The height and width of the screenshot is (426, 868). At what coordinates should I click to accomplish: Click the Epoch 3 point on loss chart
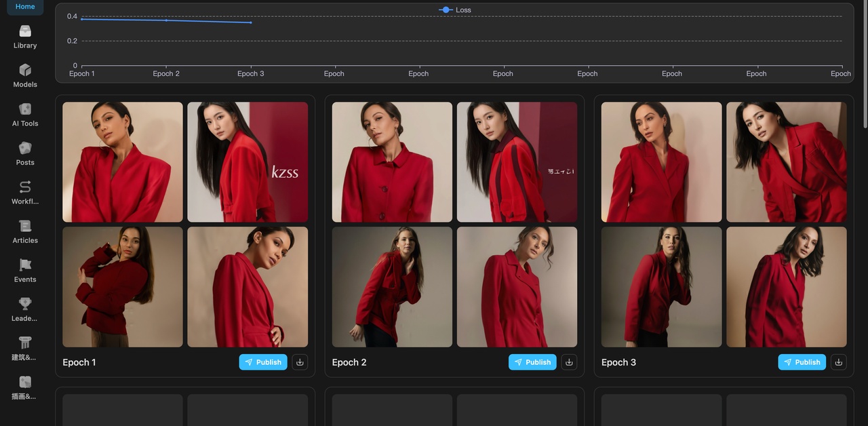pyautogui.click(x=251, y=22)
